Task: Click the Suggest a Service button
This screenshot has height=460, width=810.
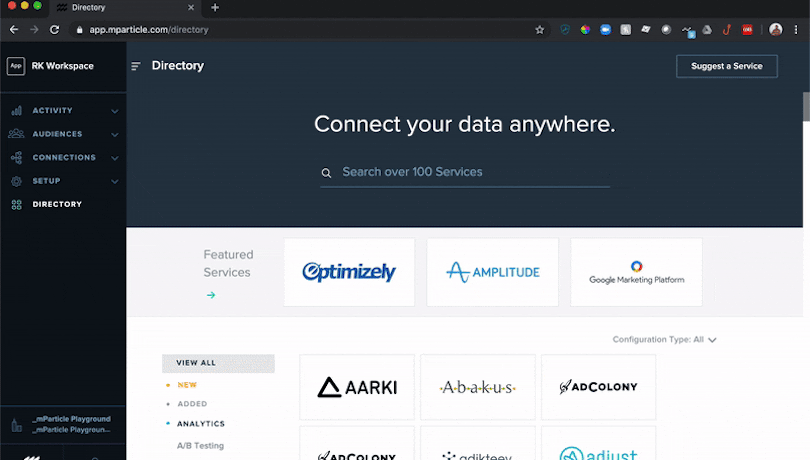Action: (x=727, y=66)
